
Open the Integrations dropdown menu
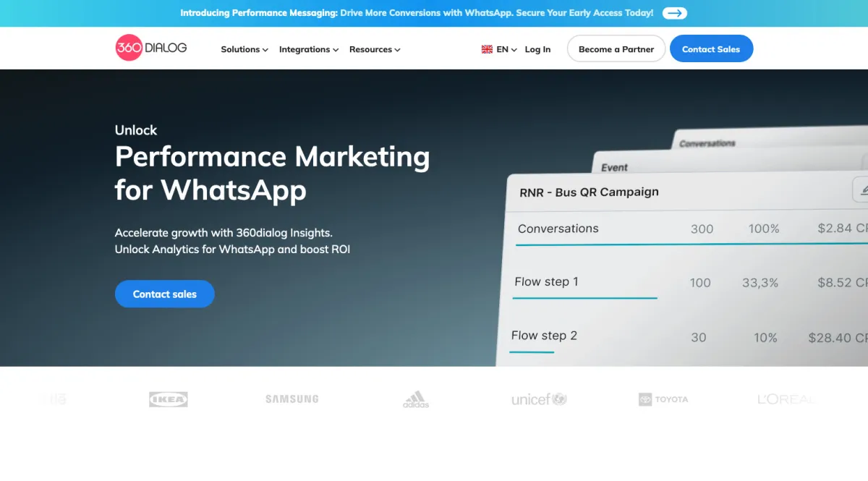309,50
